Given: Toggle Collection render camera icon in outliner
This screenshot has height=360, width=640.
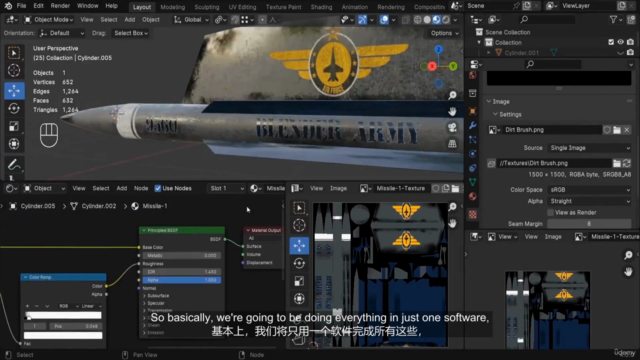Looking at the screenshot, I should point(630,42).
